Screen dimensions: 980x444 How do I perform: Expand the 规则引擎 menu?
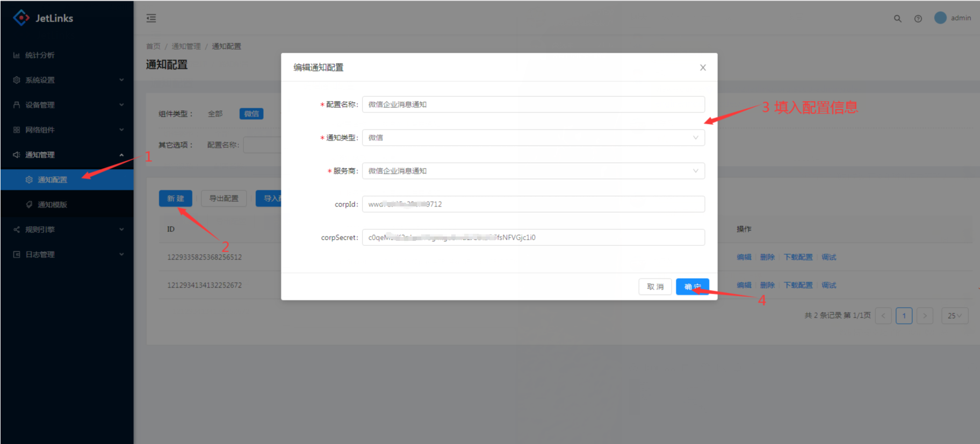click(x=67, y=230)
